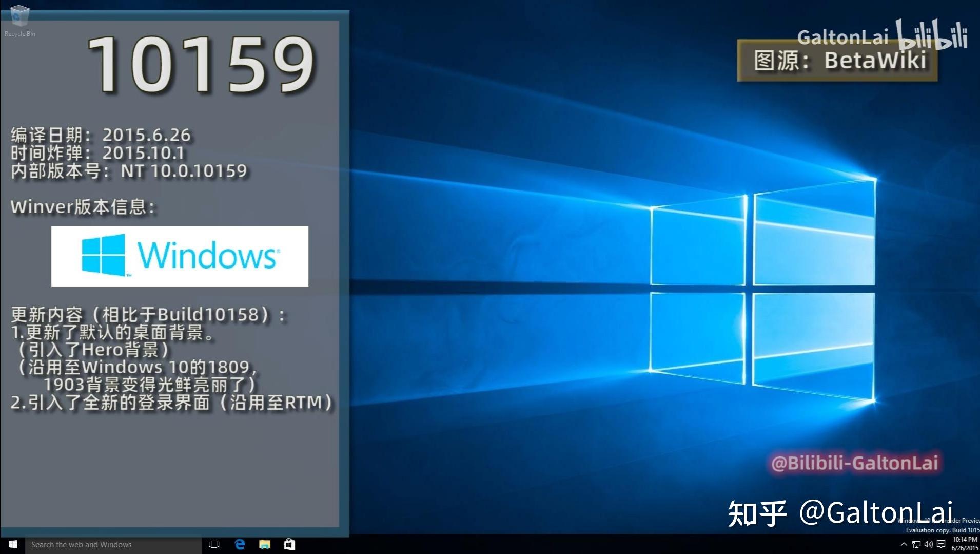980x554 pixels.
Task: Launch Microsoft Edge from the taskbar
Action: [x=240, y=544]
